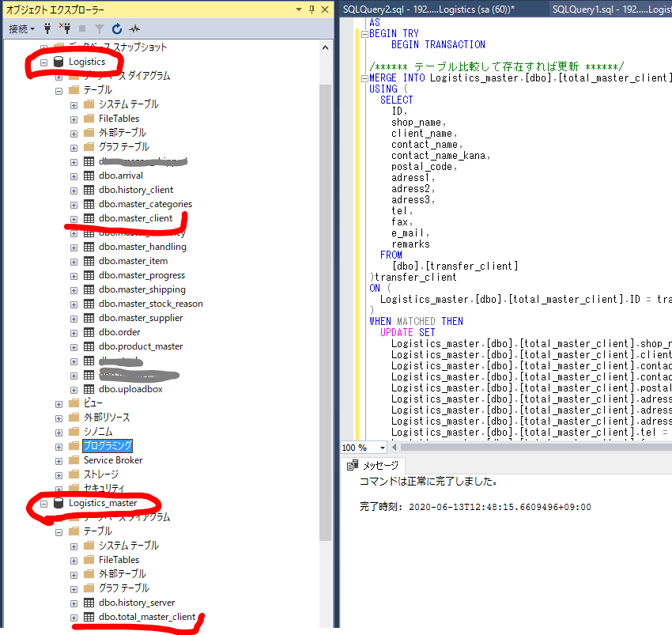The width and height of the screenshot is (672, 635).
Task: Click the connect plug icon in Object Explorer toolbar
Action: (x=47, y=28)
